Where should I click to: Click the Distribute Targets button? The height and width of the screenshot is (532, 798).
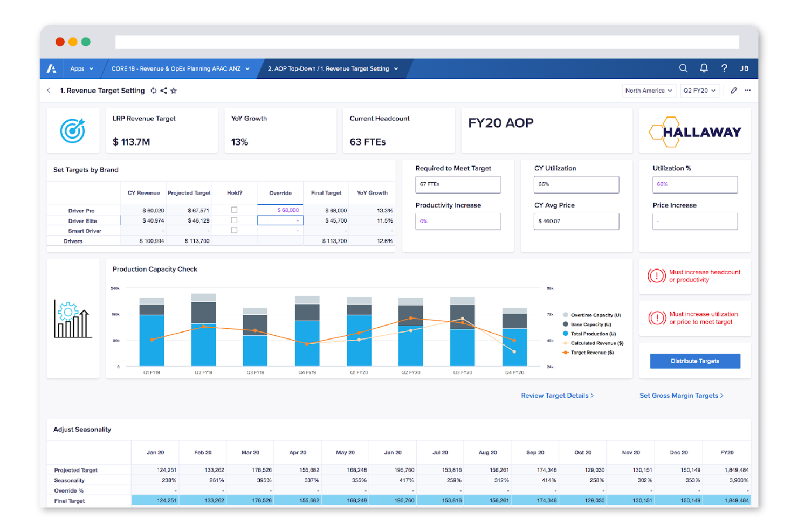pos(694,361)
